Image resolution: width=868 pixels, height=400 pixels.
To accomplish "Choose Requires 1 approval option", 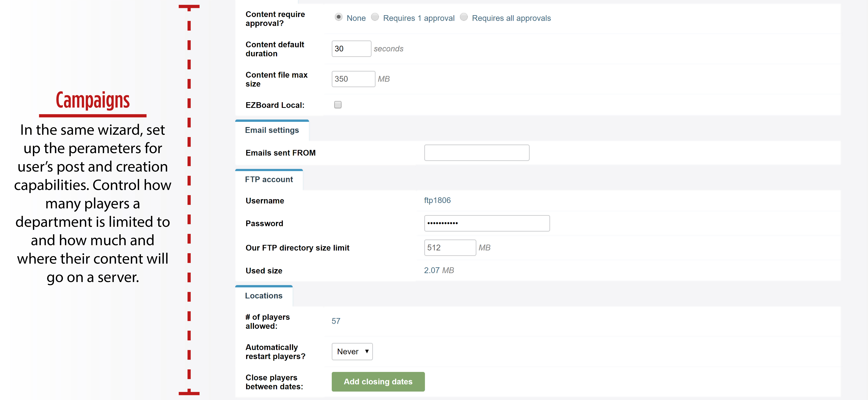I will point(375,17).
